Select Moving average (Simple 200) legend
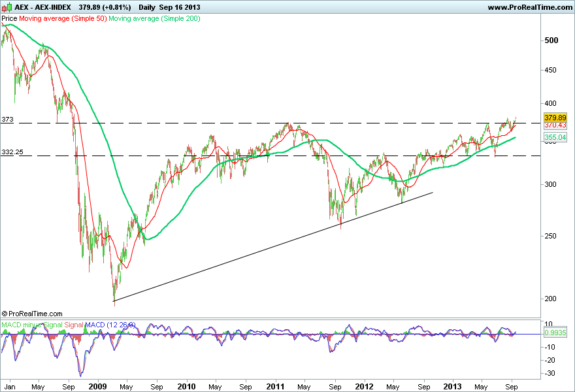The image size is (575, 392). 154,18
